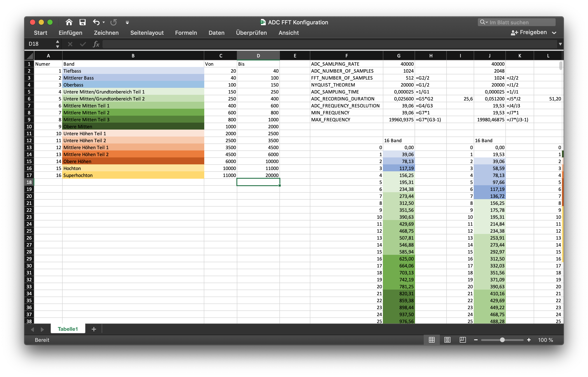
Task: Click the Freigeben share button
Action: click(x=529, y=32)
